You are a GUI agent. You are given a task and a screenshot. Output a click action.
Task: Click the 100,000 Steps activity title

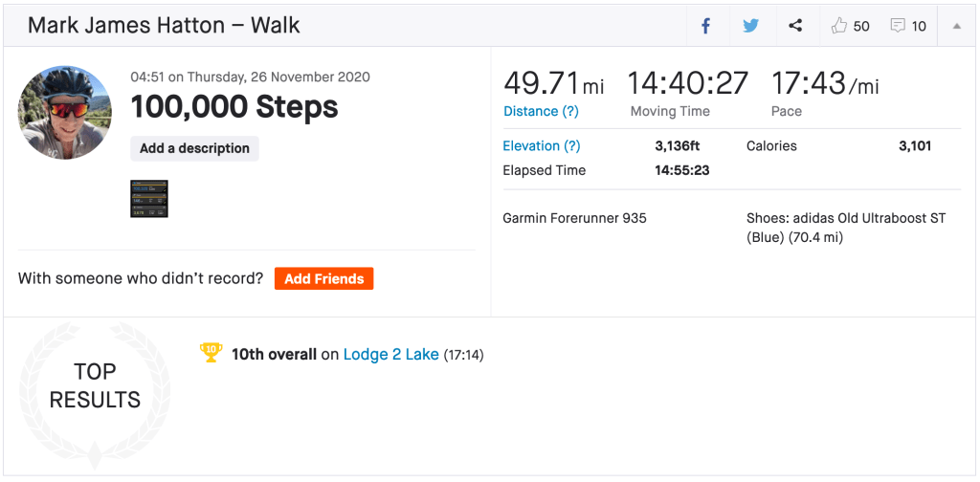[234, 107]
